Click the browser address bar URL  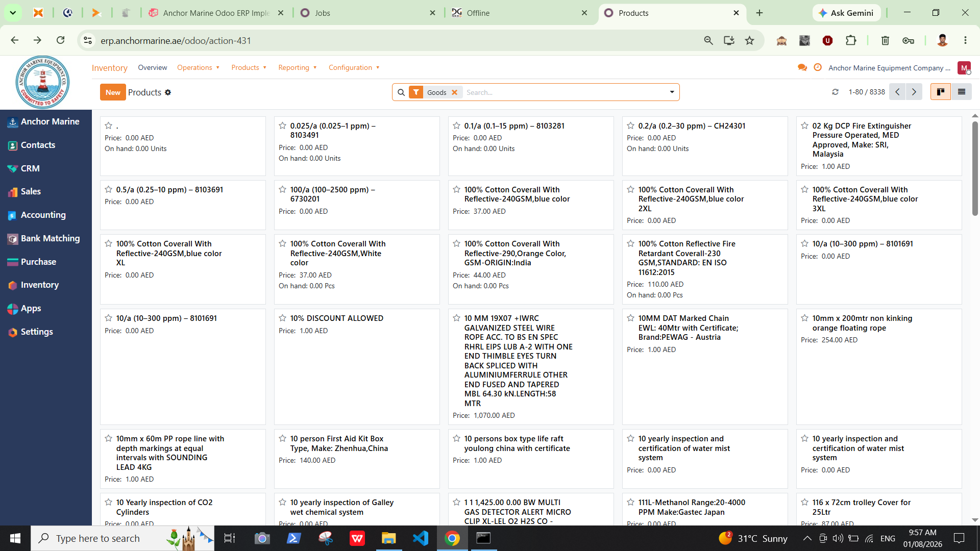pos(176,40)
